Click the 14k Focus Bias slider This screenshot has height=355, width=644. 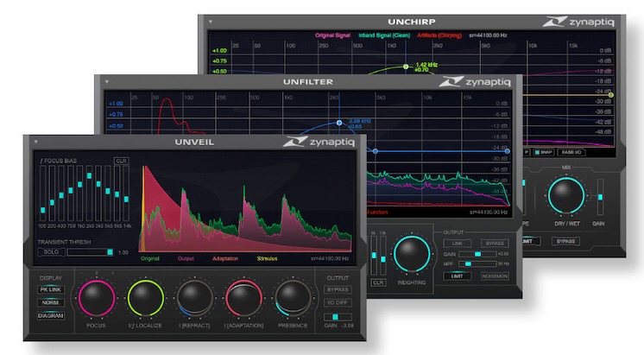[x=126, y=193]
